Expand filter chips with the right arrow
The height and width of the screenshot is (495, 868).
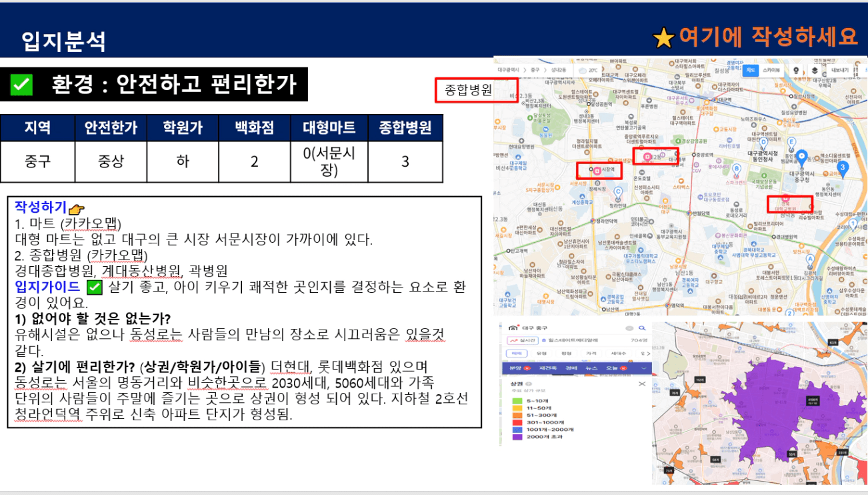coord(648,354)
